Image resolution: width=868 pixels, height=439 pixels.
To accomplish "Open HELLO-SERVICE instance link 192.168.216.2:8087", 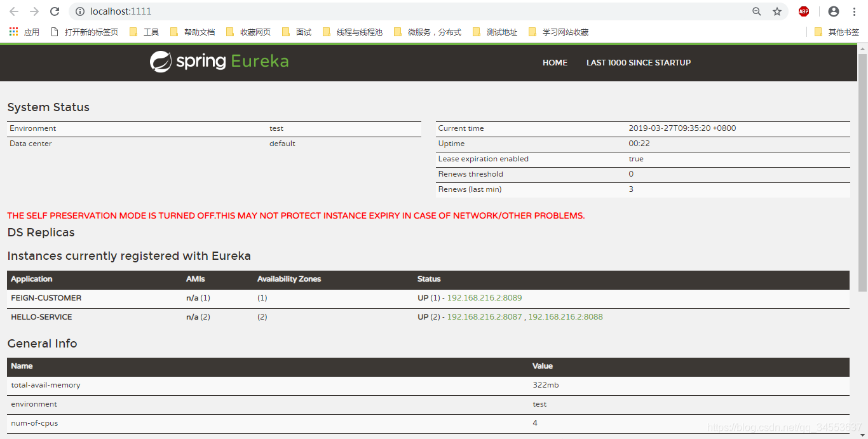I will pyautogui.click(x=484, y=317).
